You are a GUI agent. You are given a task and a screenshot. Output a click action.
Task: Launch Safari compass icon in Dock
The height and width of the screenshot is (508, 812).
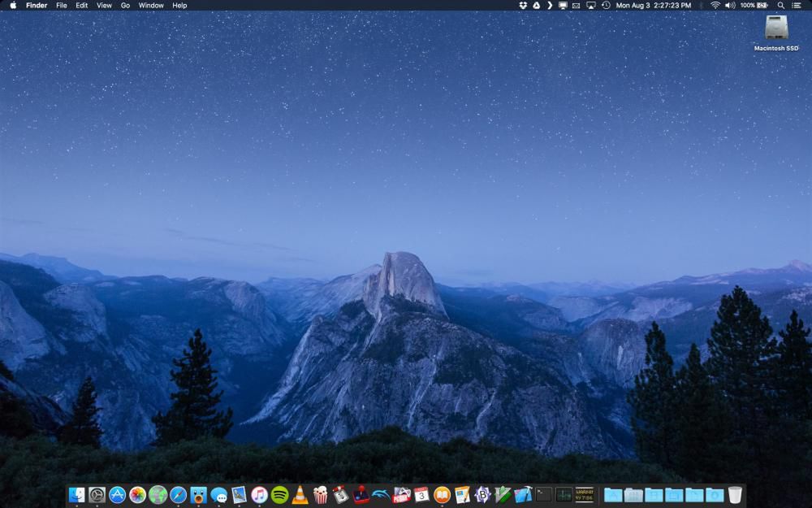tap(178, 494)
